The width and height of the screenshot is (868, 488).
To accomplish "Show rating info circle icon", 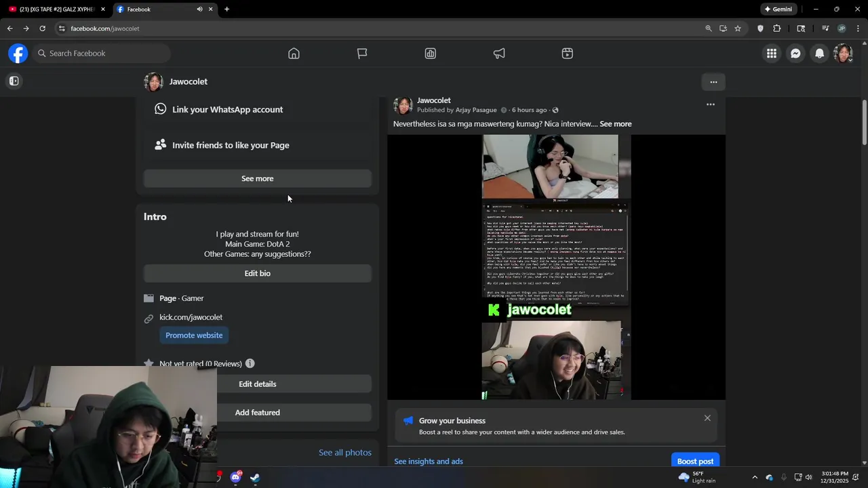I will pyautogui.click(x=250, y=363).
